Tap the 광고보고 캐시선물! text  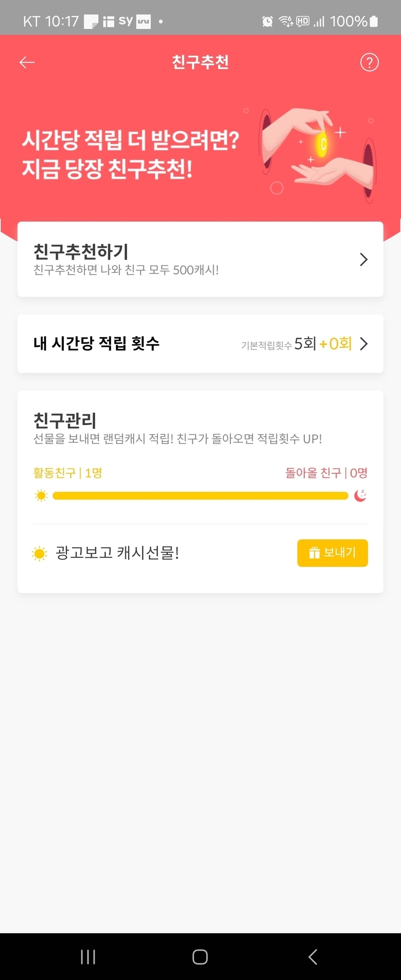point(117,553)
